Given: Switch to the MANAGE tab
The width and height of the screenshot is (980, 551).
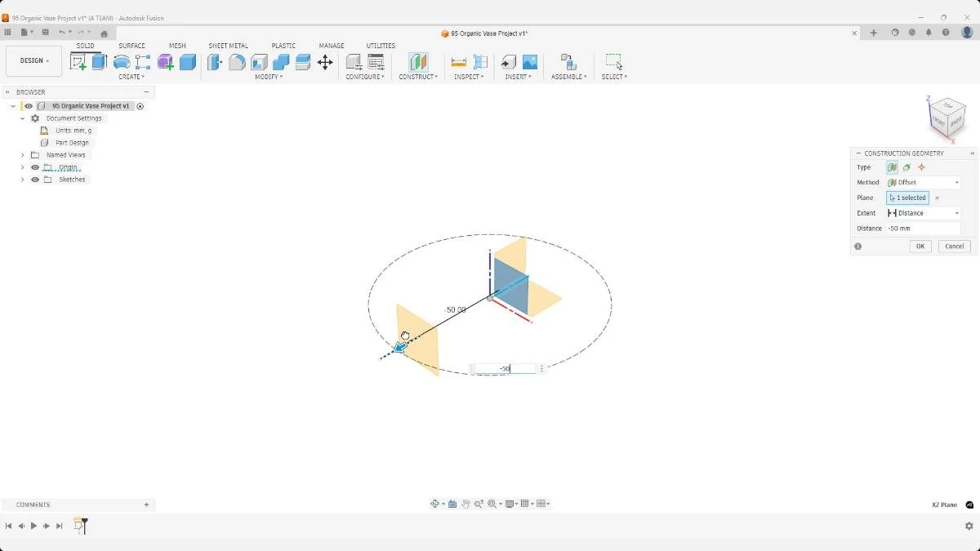Looking at the screenshot, I should [332, 46].
